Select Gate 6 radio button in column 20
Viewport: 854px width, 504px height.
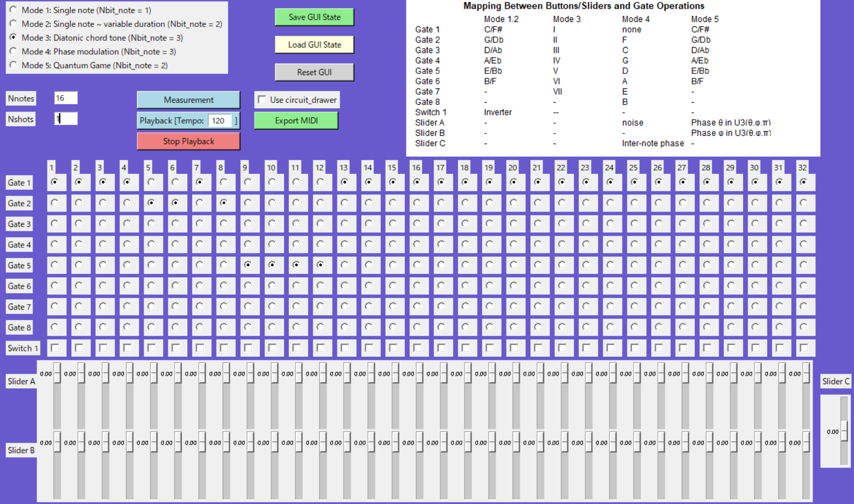513,285
